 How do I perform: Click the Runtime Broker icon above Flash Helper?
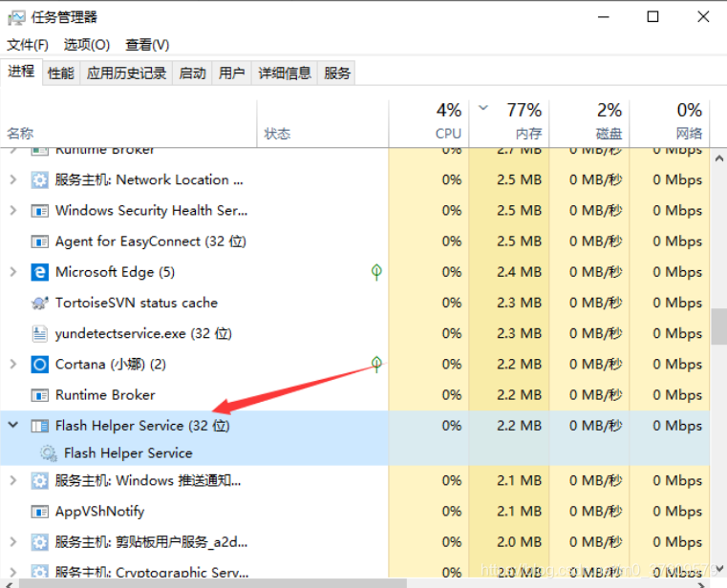point(40,395)
